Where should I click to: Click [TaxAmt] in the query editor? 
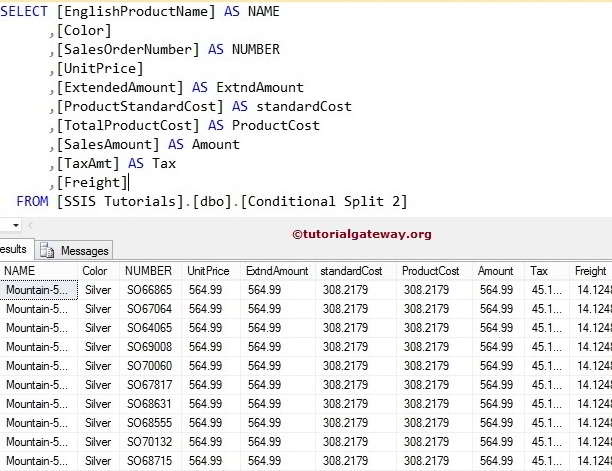point(88,164)
